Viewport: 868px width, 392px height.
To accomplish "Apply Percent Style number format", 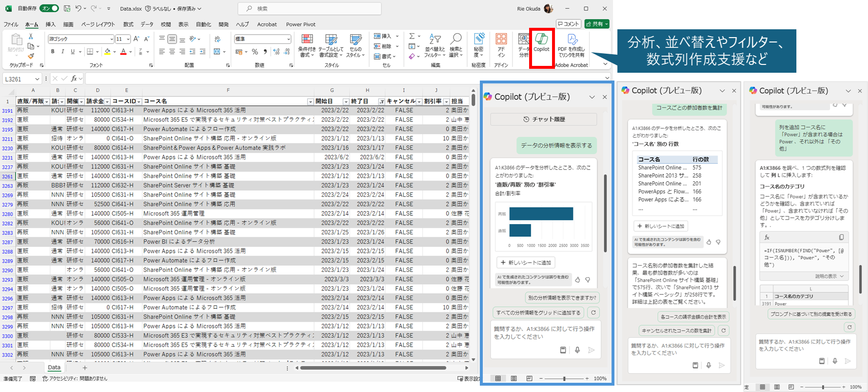I will click(x=255, y=52).
